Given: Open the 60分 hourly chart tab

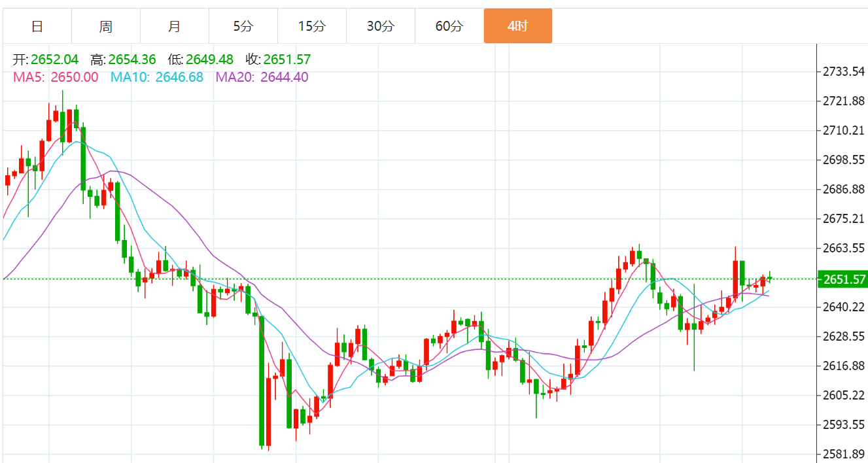Looking at the screenshot, I should point(449,26).
